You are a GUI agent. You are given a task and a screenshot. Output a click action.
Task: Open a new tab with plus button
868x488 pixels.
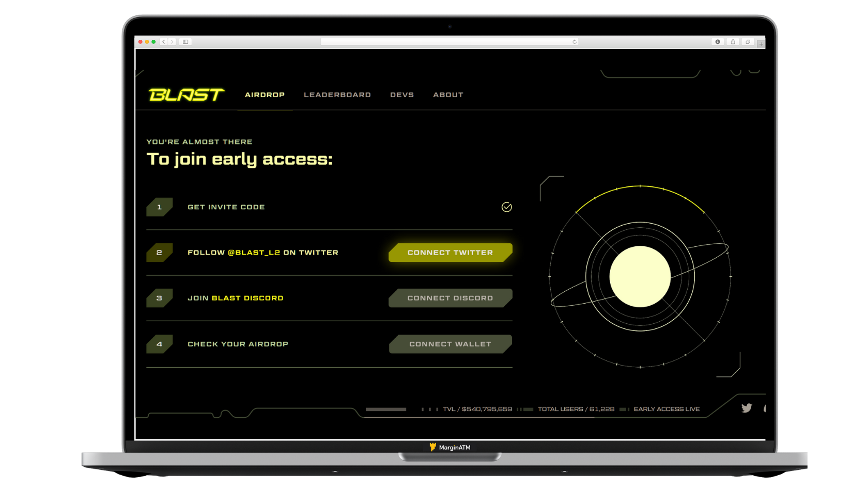tap(761, 44)
